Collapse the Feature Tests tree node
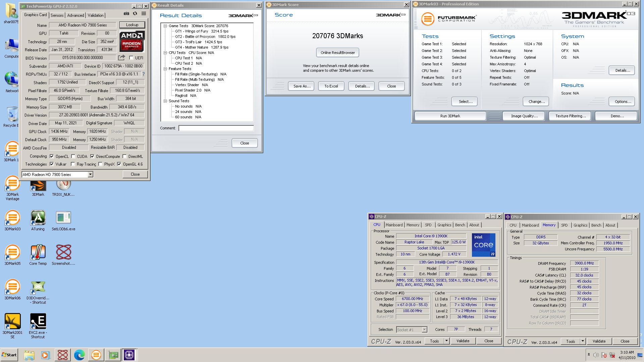The height and width of the screenshot is (362, 644). [x=165, y=69]
